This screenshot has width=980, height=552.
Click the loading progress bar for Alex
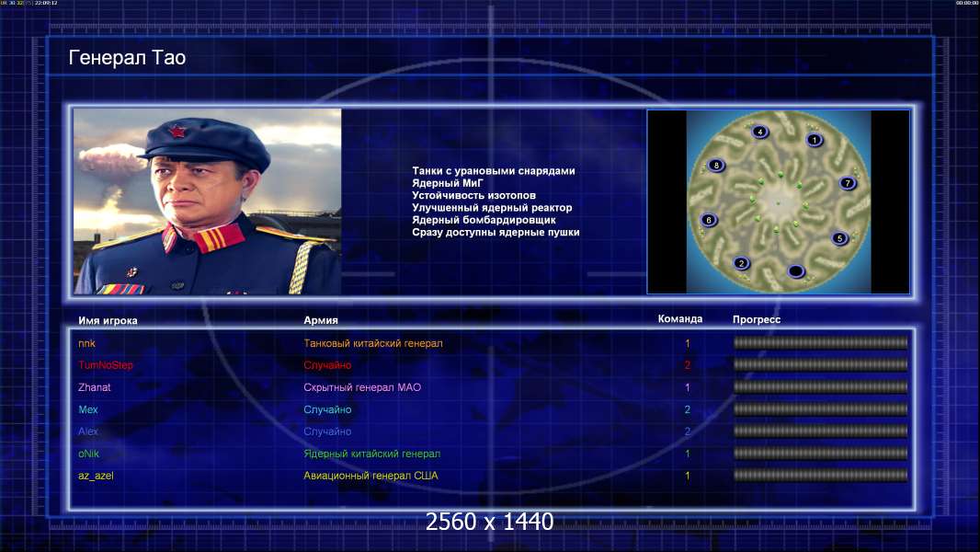pyautogui.click(x=821, y=431)
